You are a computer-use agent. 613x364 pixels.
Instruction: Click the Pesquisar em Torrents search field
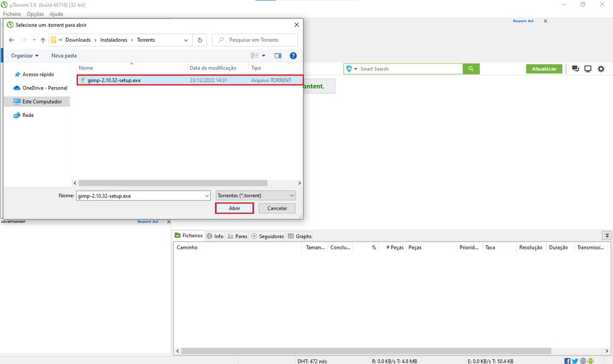254,40
